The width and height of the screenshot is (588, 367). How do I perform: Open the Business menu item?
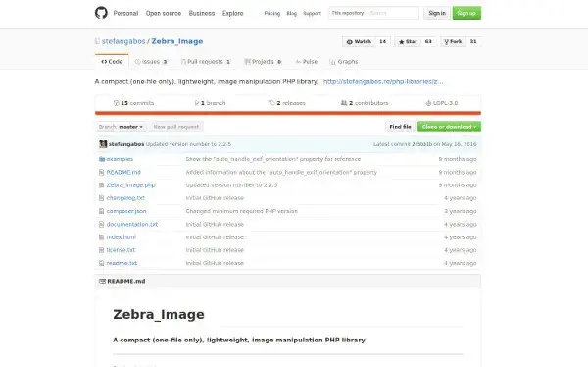pos(202,13)
